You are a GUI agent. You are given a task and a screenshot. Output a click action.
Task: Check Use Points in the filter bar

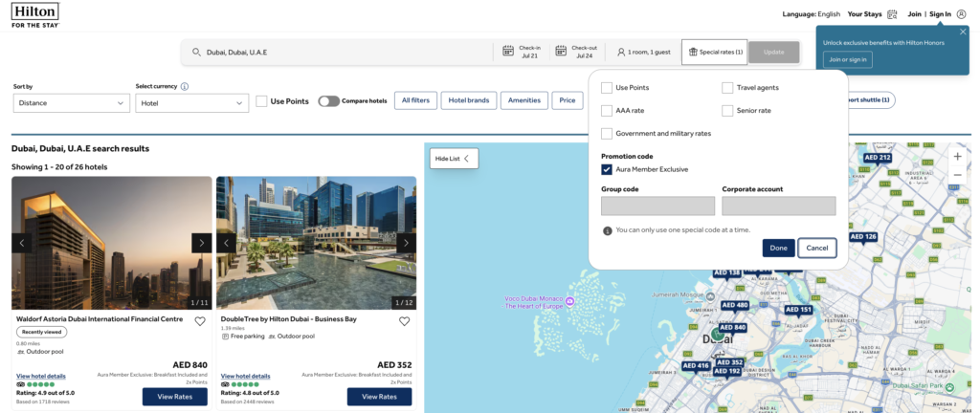[261, 101]
